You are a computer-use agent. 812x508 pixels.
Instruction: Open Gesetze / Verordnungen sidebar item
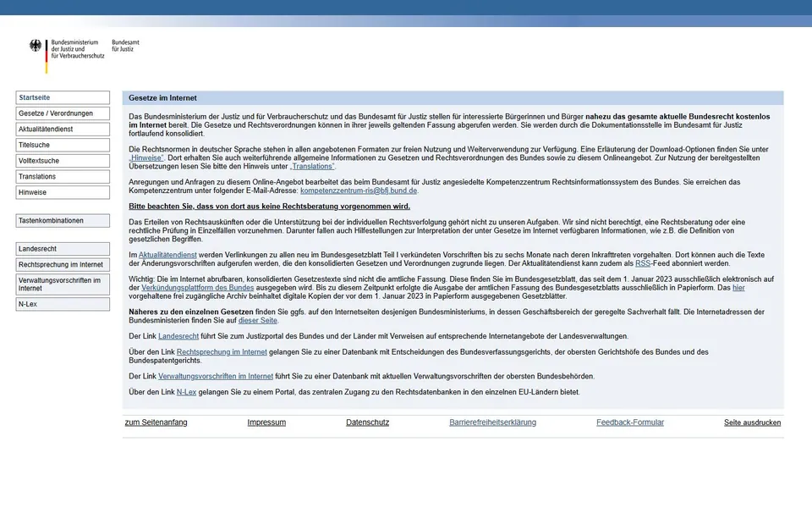click(x=63, y=113)
